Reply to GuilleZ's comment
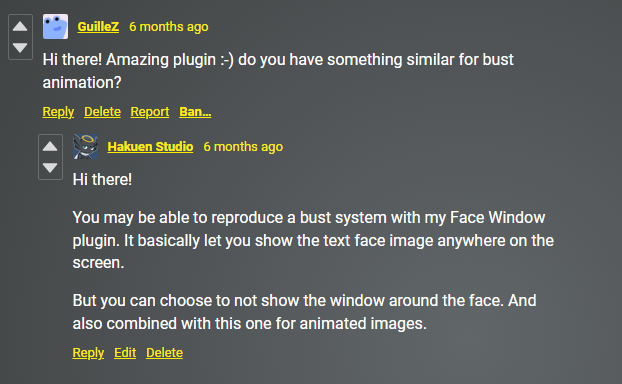Screen dimensions: 622x384 (58, 112)
